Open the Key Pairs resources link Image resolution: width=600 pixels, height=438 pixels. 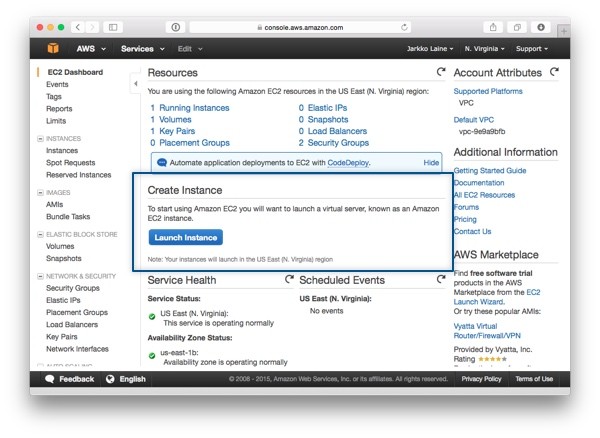click(x=177, y=131)
